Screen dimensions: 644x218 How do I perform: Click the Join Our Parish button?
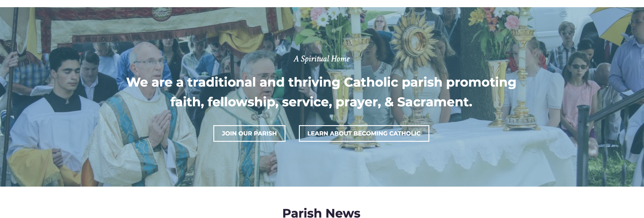(x=249, y=133)
